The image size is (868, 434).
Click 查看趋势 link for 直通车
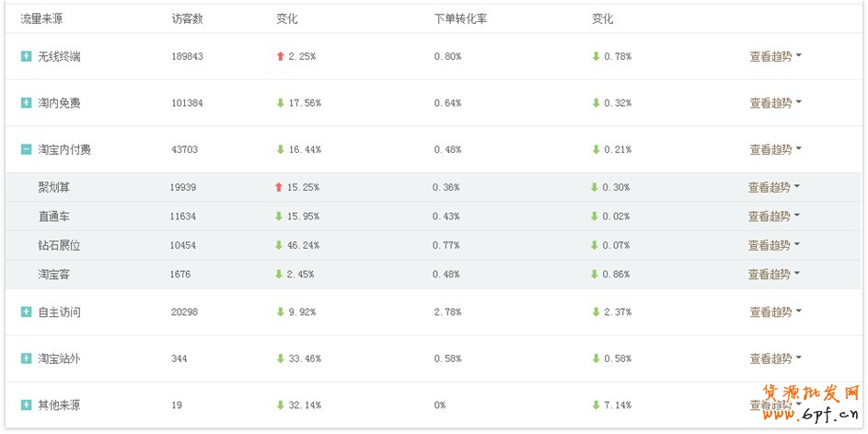773,217
